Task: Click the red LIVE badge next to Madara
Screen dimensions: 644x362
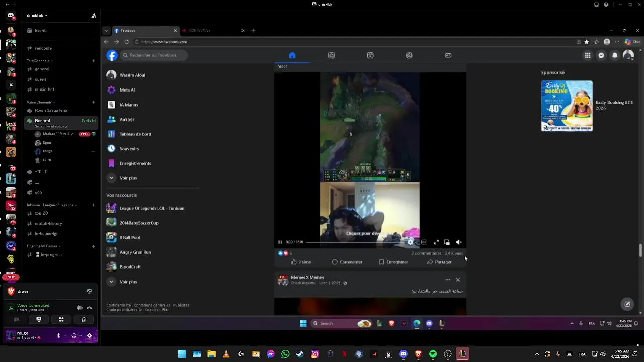Action: click(x=85, y=134)
